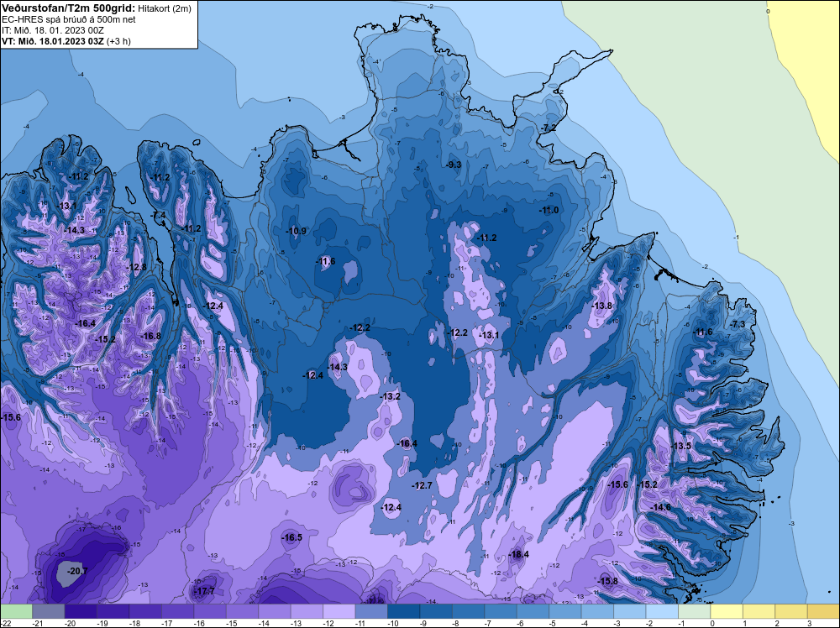
Task: Click the -20.7 temperature label on the map
Action: (x=77, y=572)
